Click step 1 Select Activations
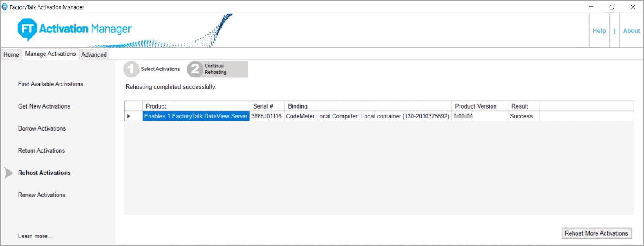The height and width of the screenshot is (246, 644). click(x=152, y=69)
